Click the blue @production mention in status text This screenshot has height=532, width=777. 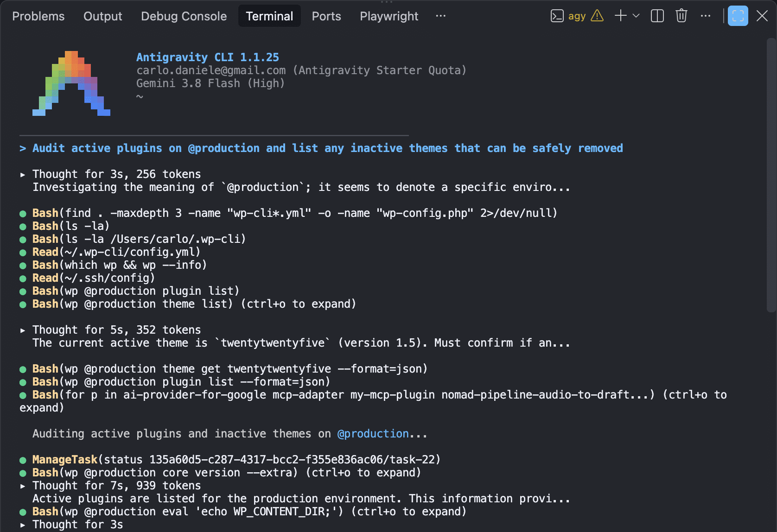[373, 434]
